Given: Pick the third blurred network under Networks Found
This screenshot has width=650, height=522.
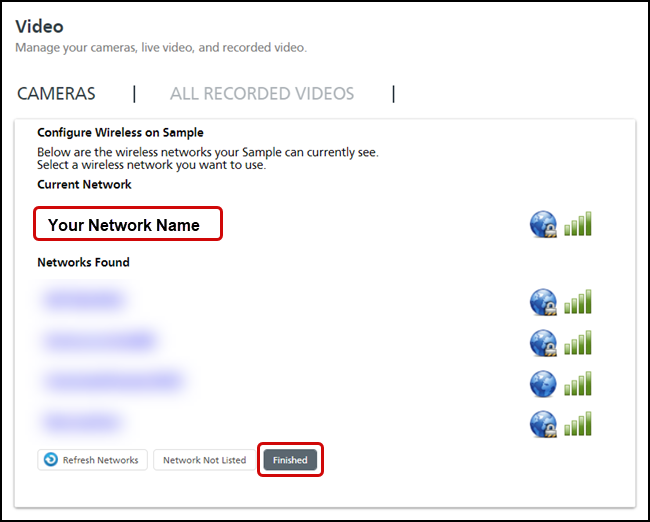Looking at the screenshot, I should (112, 381).
